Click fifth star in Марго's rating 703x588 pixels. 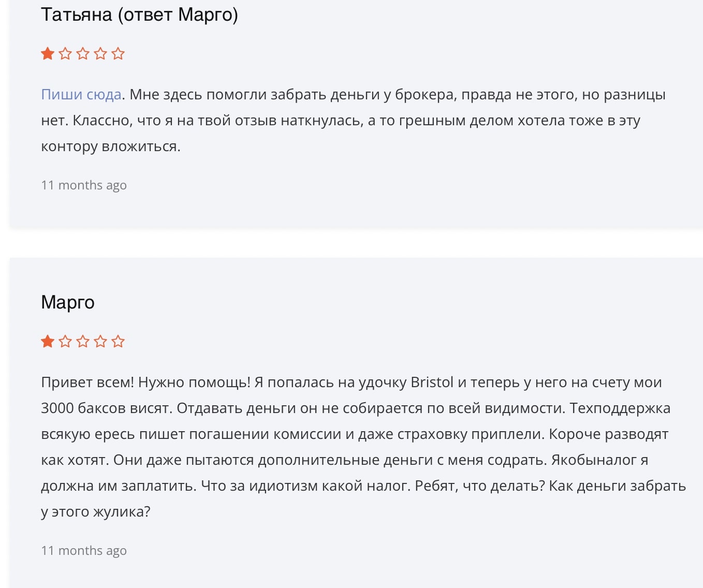click(118, 341)
